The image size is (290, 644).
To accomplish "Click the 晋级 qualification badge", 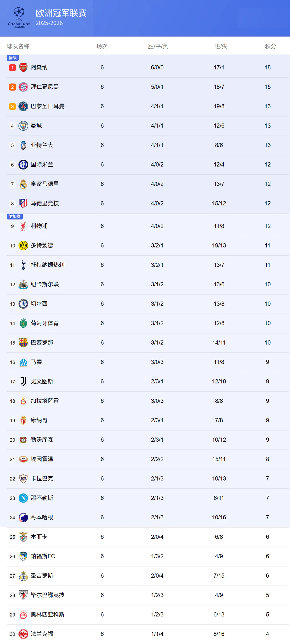I will 13,58.
